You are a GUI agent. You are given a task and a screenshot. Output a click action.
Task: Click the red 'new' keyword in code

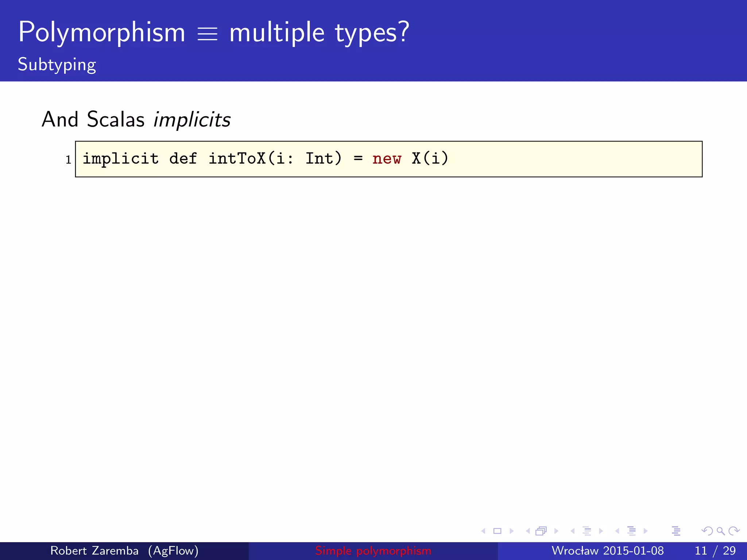[387, 159]
